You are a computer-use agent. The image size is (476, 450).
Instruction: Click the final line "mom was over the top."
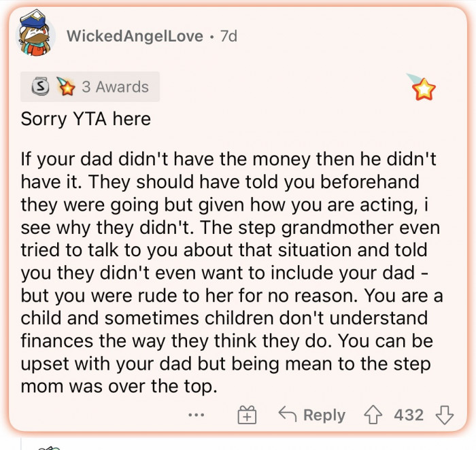point(120,386)
